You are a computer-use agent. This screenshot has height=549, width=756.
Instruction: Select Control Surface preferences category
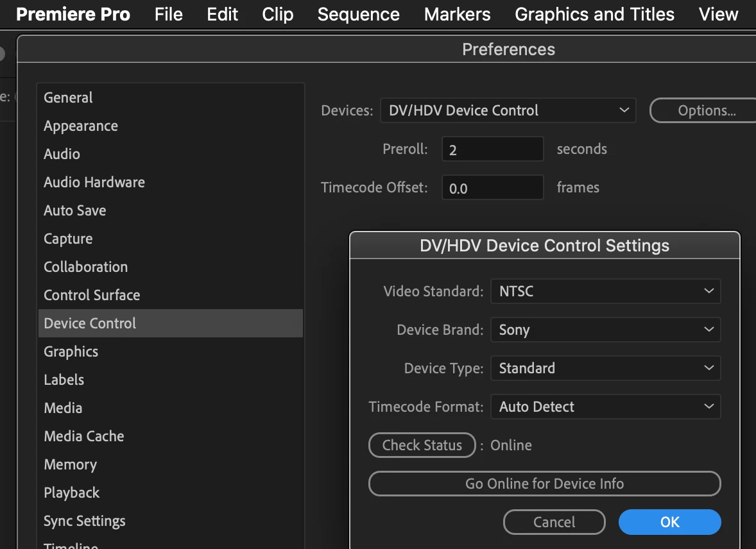170,295
